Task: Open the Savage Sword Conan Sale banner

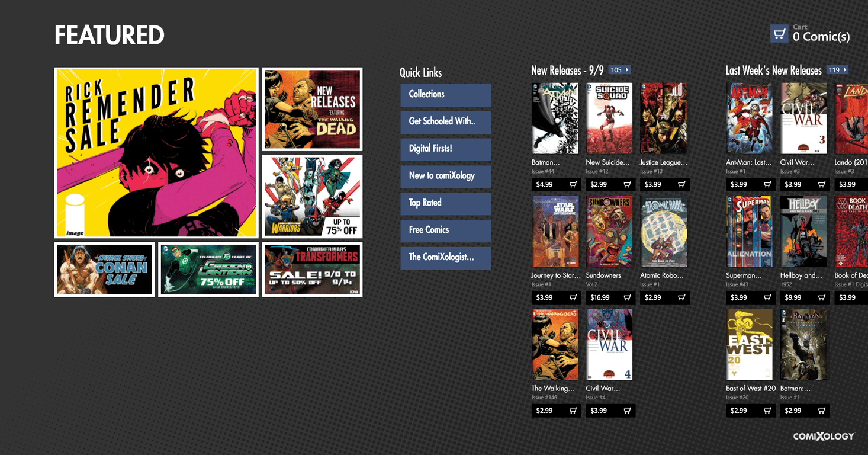Action: (104, 270)
